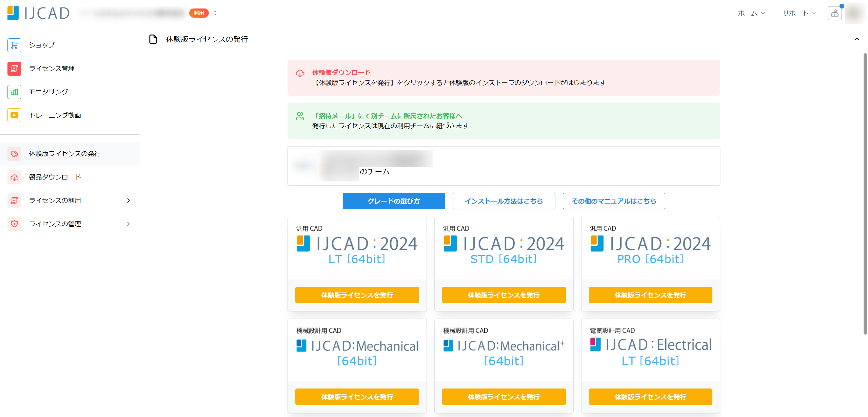868x417 pixels.
Task: Open the team switcher up-down arrows
Action: [x=215, y=13]
